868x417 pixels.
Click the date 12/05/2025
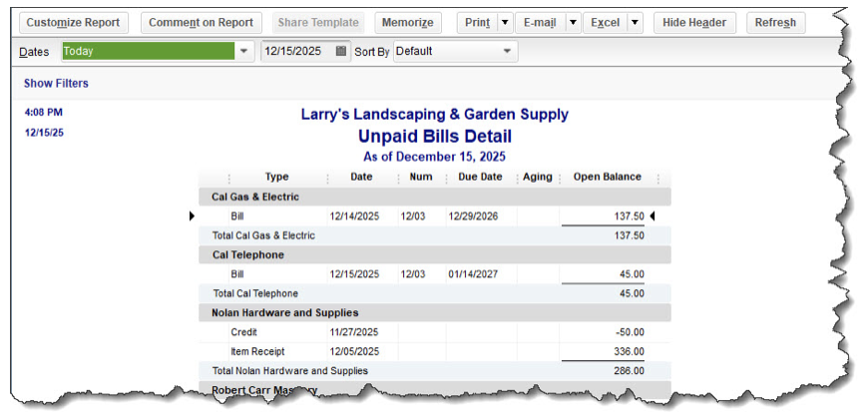coord(354,351)
